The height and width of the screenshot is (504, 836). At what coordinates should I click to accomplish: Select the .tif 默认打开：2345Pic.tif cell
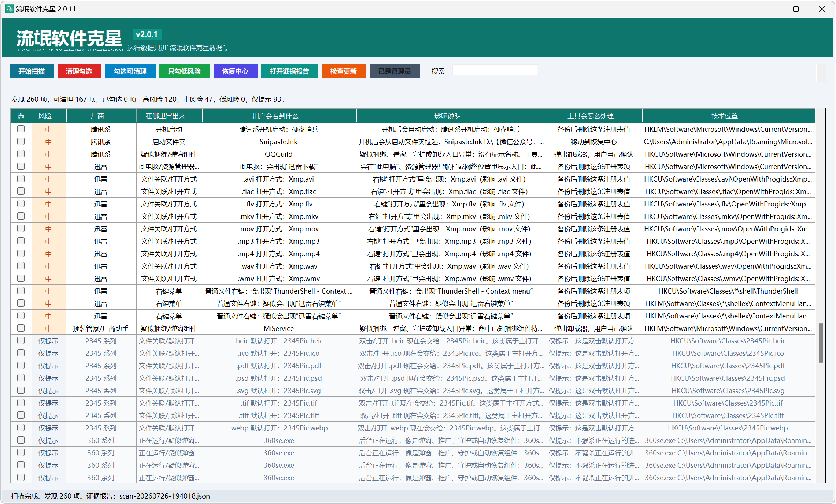279,403
